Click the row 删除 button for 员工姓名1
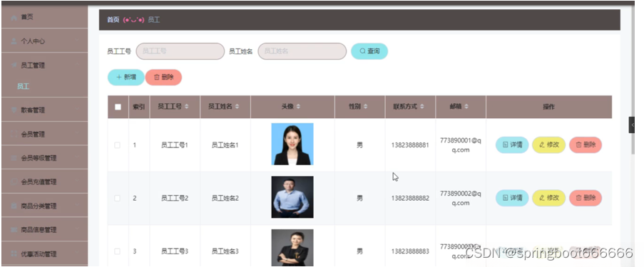Image resolution: width=644 pixels, height=267 pixels. (x=586, y=145)
